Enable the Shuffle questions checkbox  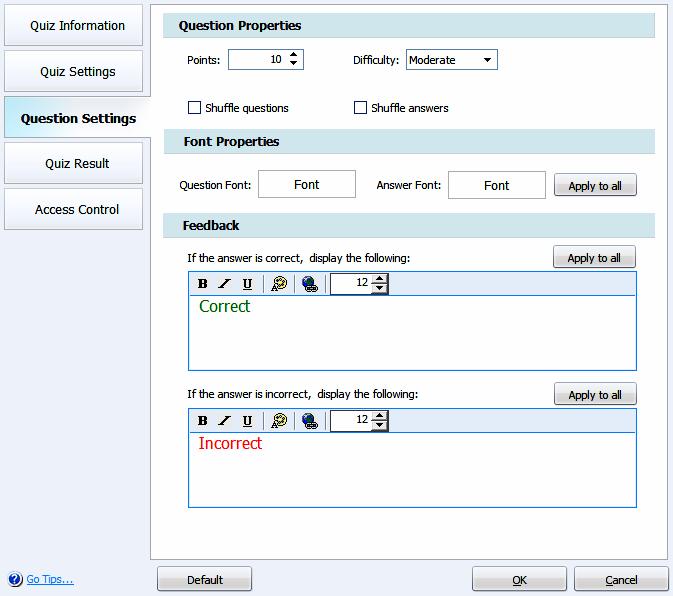[x=194, y=107]
